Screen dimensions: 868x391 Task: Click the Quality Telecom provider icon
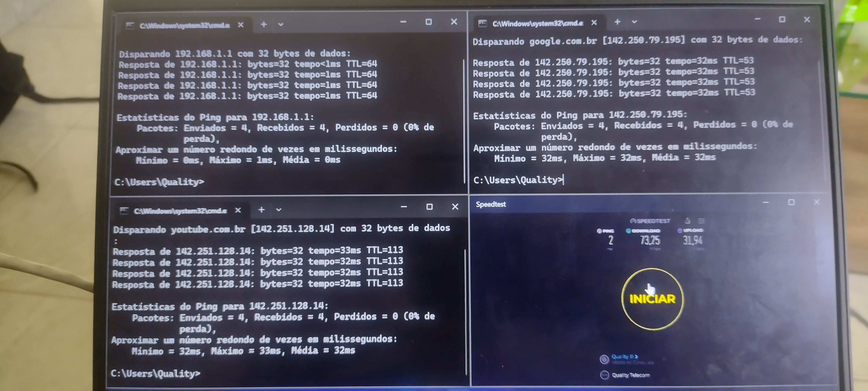pos(604,375)
